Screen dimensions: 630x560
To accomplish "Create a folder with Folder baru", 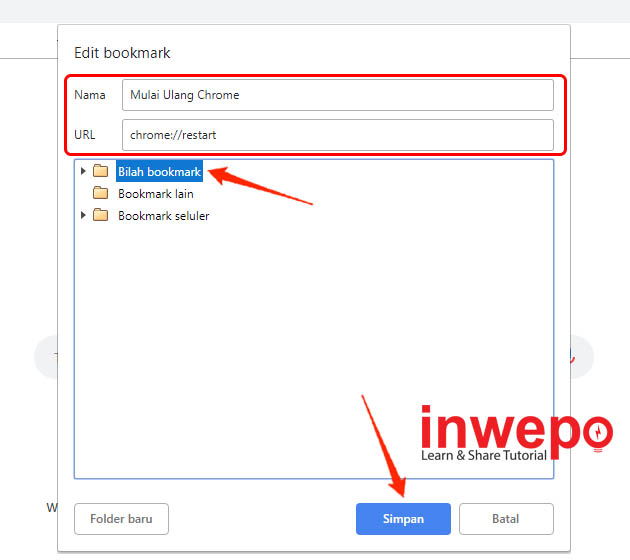I will point(121,519).
